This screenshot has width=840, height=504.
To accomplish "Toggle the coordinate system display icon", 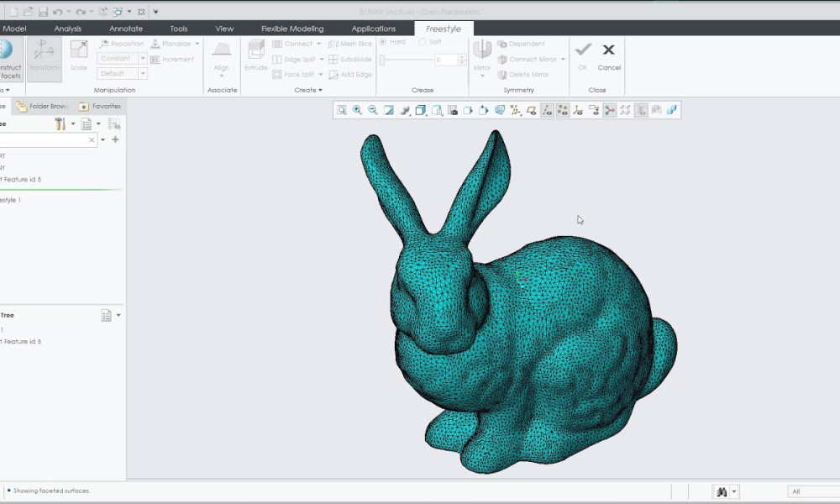I will [x=578, y=110].
